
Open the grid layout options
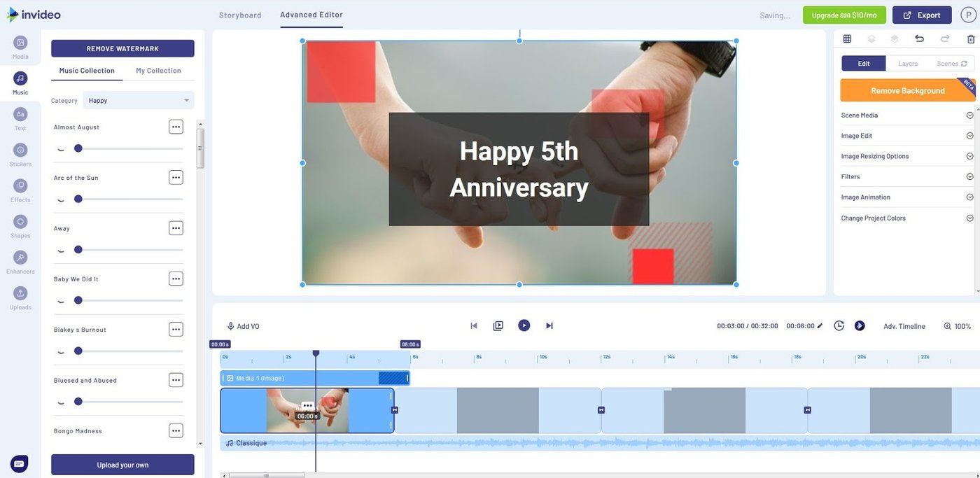click(x=846, y=38)
